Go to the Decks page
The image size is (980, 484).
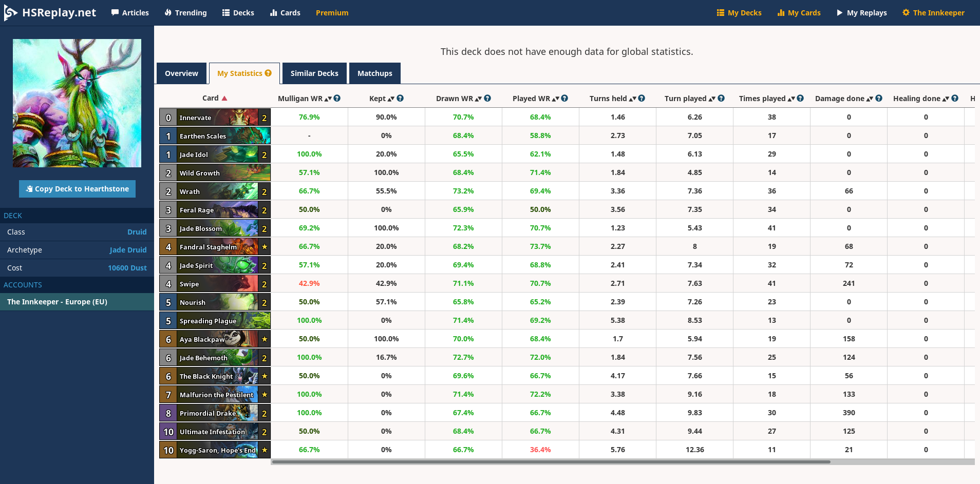click(x=238, y=13)
